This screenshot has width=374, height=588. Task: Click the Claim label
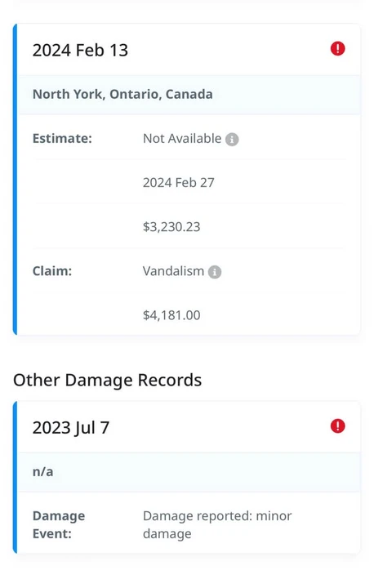pos(52,271)
